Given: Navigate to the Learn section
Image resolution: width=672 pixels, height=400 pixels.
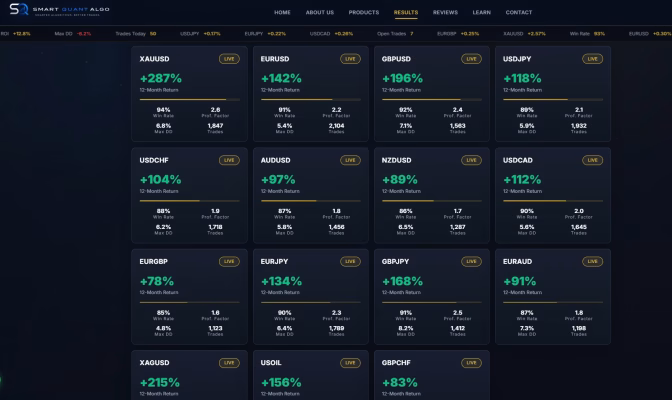Looking at the screenshot, I should pyautogui.click(x=482, y=12).
